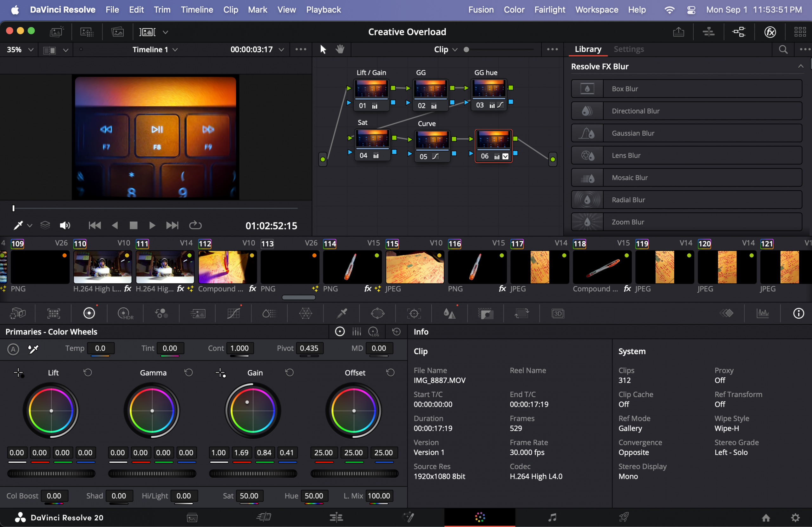Screen dimensions: 812x527
Task: Select clip 115 thumbnail in timeline
Action: click(415, 267)
